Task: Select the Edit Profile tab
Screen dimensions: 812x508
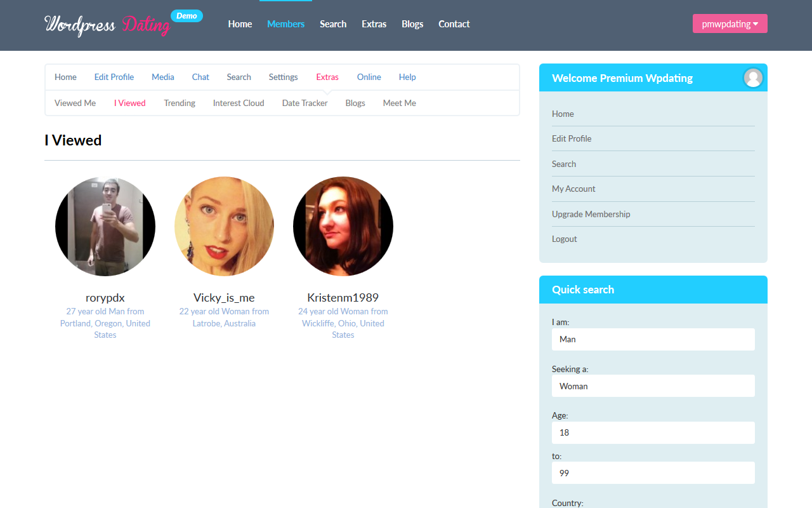Action: [x=114, y=77]
